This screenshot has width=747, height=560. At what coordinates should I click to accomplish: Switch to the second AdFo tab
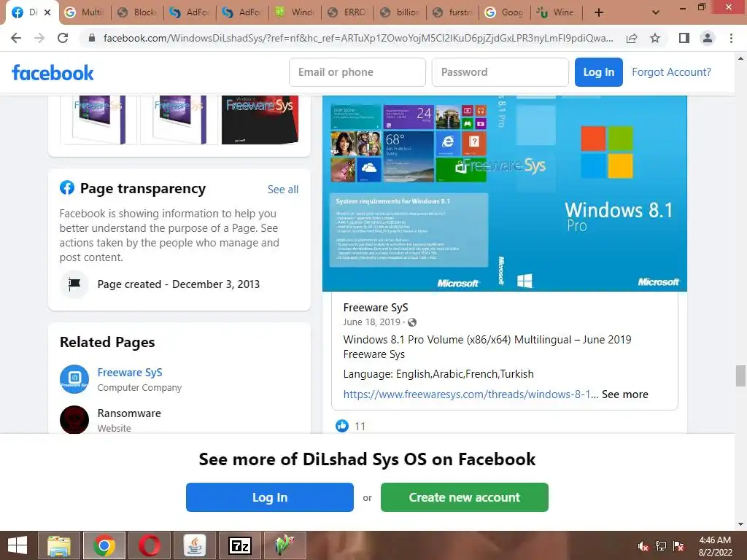(x=242, y=12)
